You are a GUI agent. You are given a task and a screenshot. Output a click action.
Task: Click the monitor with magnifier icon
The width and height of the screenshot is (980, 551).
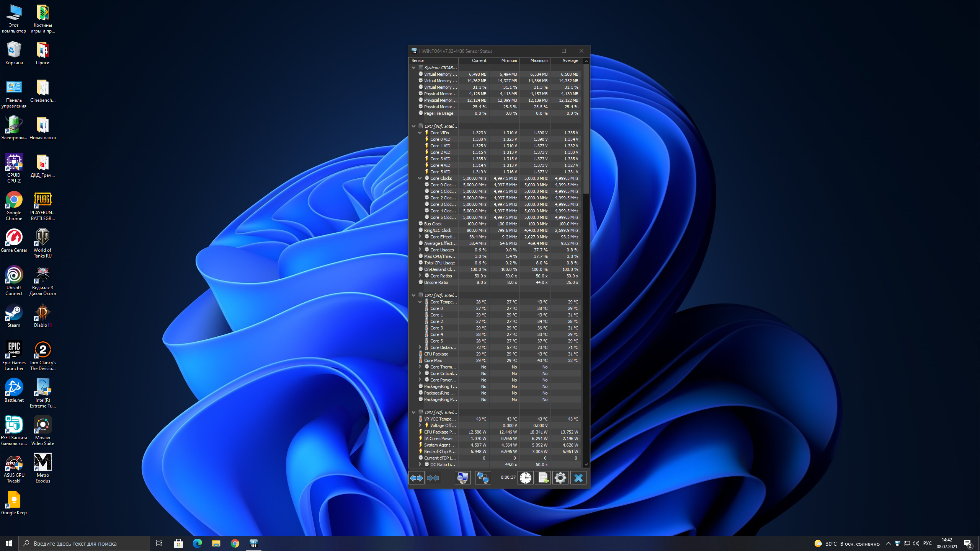coord(462,478)
